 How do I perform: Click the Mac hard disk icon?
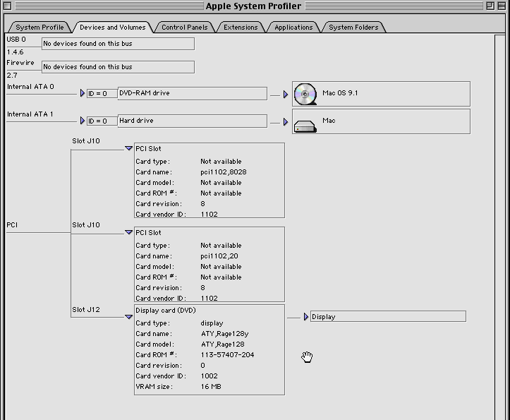(x=305, y=126)
